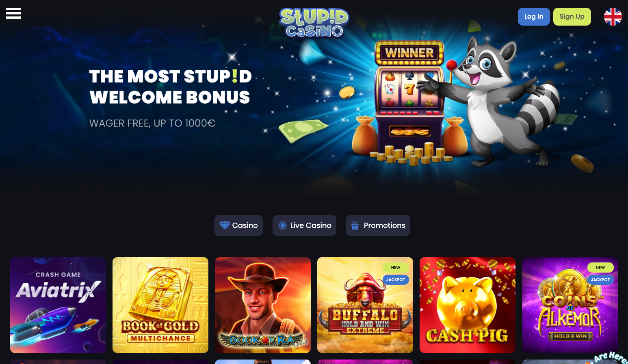Open the hamburger menu
Image resolution: width=628 pixels, height=364 pixels.
[13, 13]
